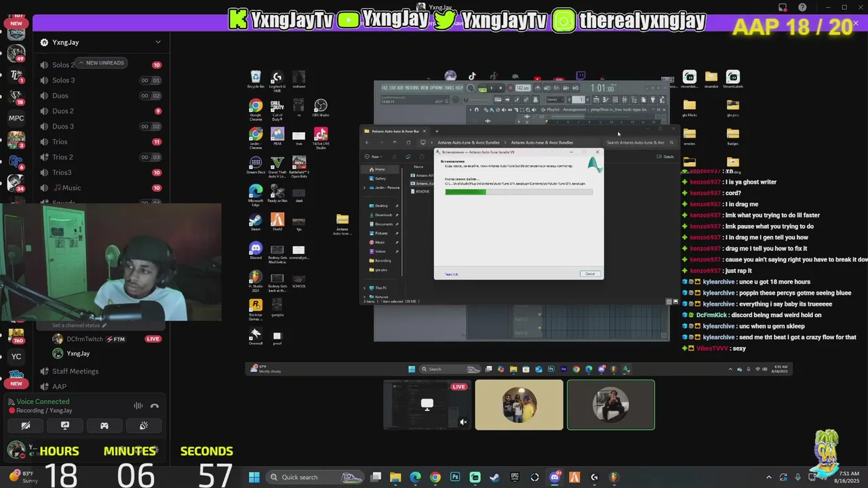Select the OBS Studio desktop icon

[321, 108]
